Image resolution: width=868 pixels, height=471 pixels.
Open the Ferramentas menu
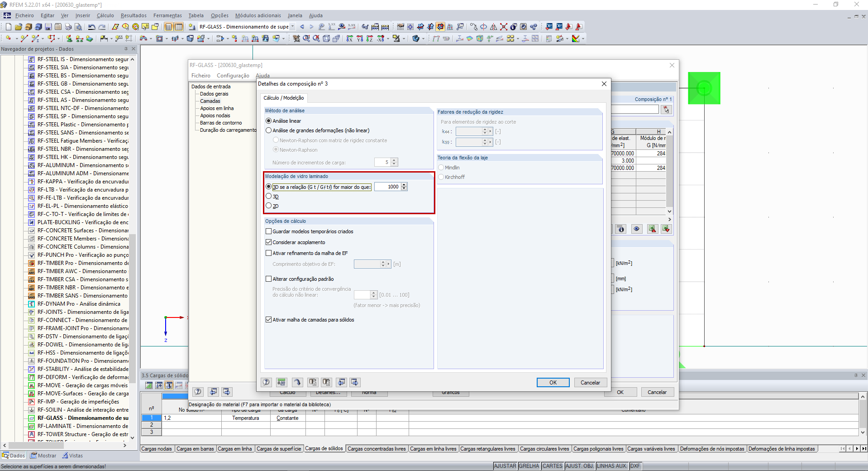(167, 15)
